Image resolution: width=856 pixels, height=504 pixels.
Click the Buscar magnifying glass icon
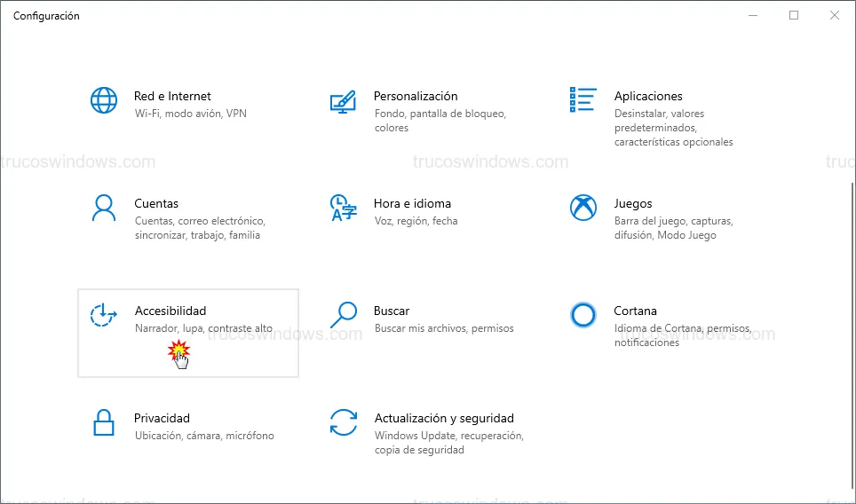tap(343, 315)
